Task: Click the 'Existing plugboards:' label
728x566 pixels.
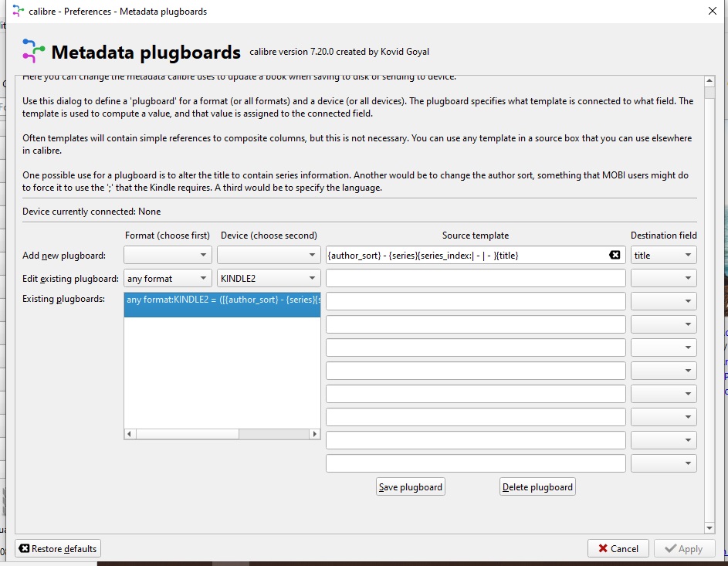Action: tap(63, 299)
